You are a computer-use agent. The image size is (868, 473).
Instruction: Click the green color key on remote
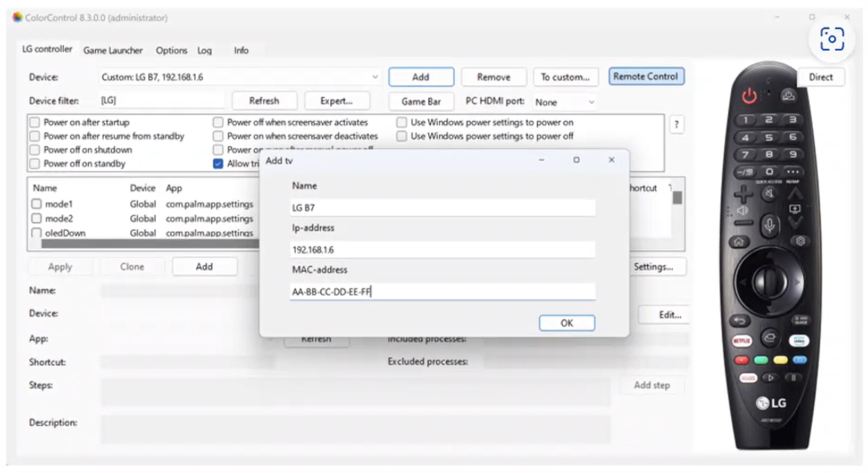[x=761, y=360]
